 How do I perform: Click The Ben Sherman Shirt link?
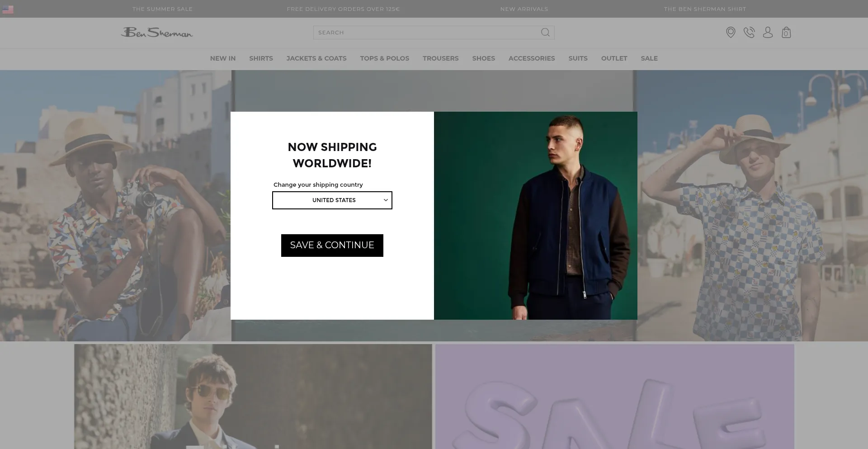(705, 9)
